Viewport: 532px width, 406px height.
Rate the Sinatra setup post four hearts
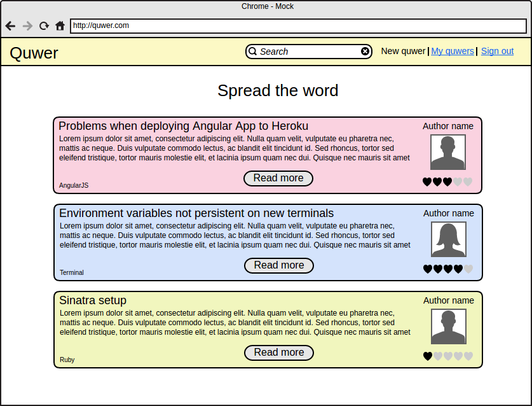click(x=458, y=356)
